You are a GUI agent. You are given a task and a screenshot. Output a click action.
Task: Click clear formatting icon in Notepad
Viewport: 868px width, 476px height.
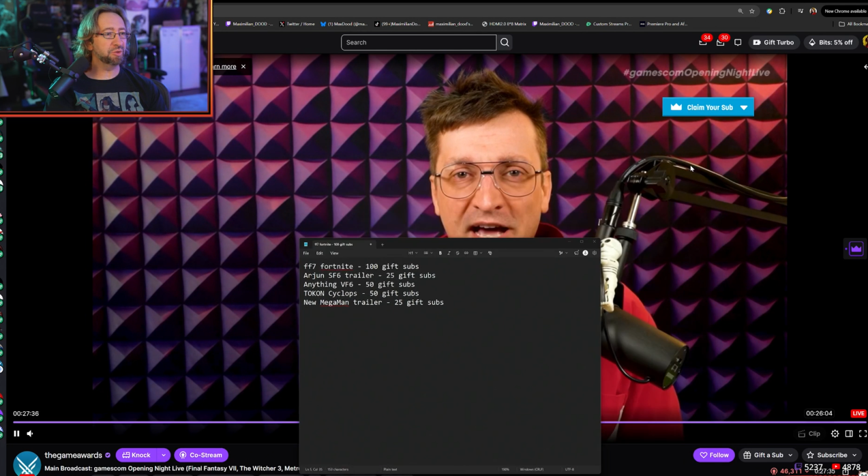(490, 253)
